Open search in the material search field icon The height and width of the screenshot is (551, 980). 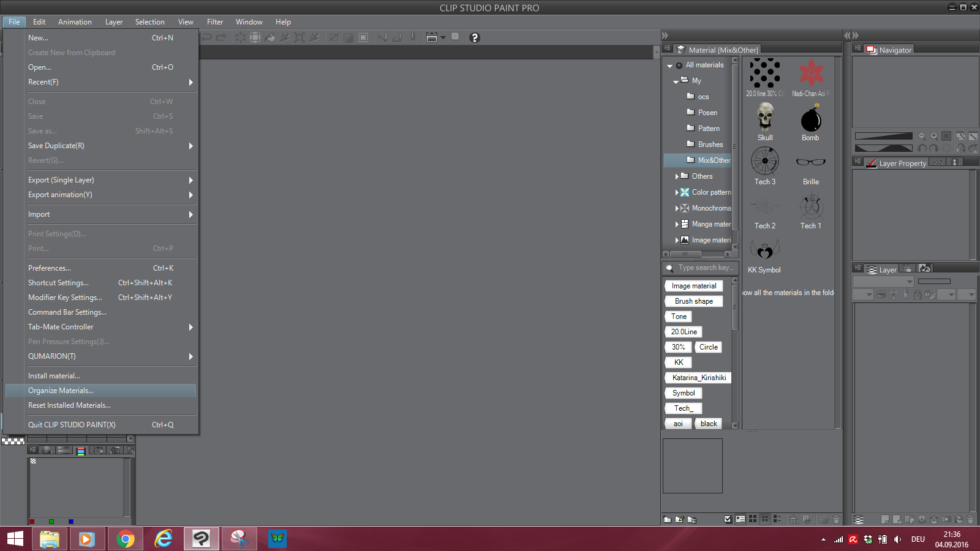[x=669, y=268]
